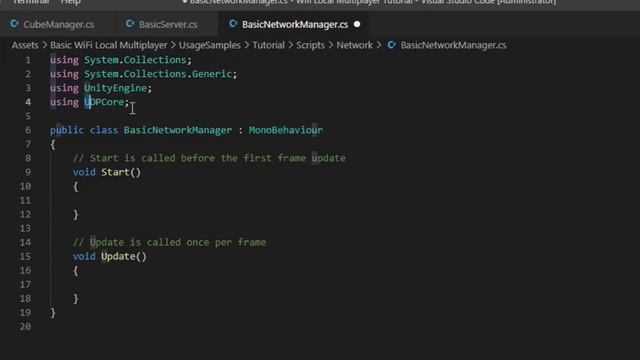Open the Network breadcrumb
Viewport: 640px width, 360px height.
tap(354, 45)
